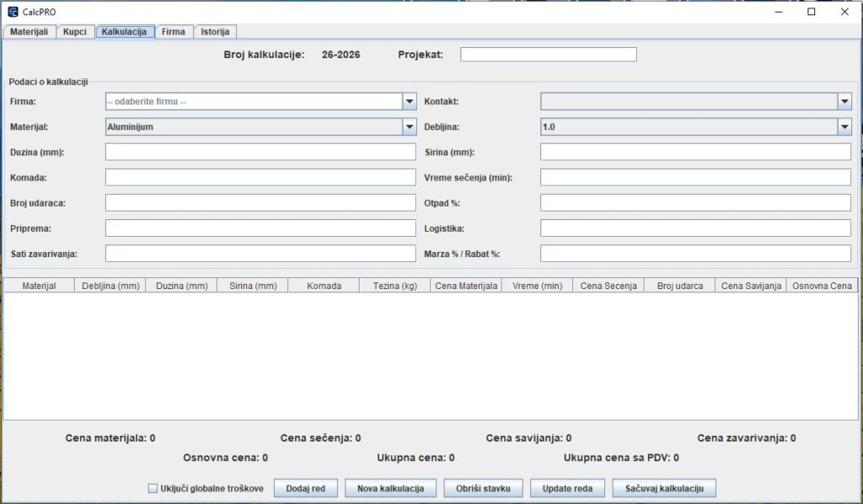Click the Broj udaraca input field

pos(260,202)
